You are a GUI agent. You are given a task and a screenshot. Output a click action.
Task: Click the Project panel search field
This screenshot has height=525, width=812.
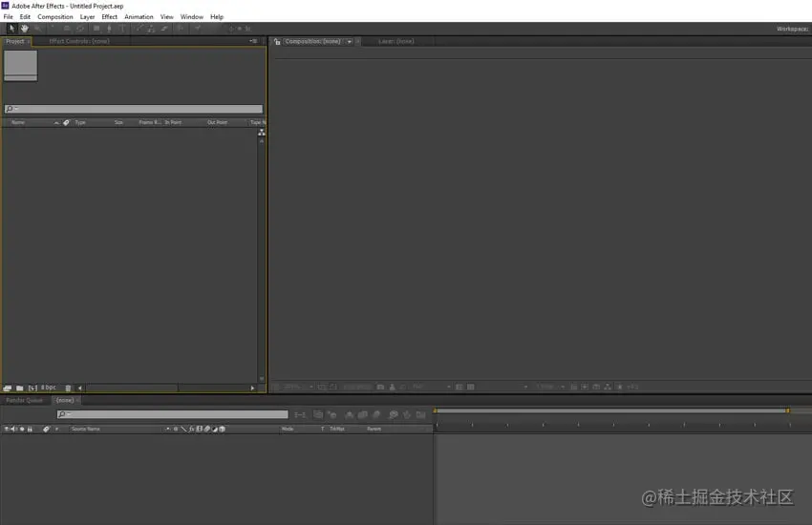134,109
